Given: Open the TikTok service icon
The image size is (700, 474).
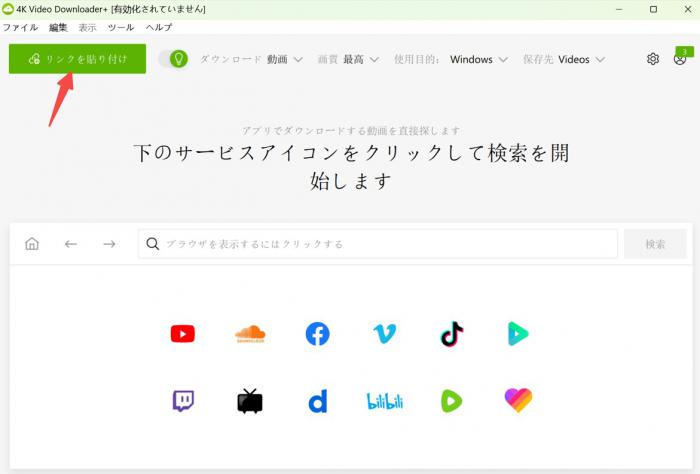Looking at the screenshot, I should click(452, 334).
